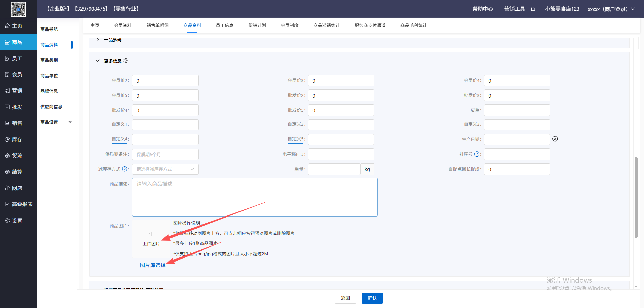Click the 确认 button
This screenshot has height=308, width=644.
372,298
